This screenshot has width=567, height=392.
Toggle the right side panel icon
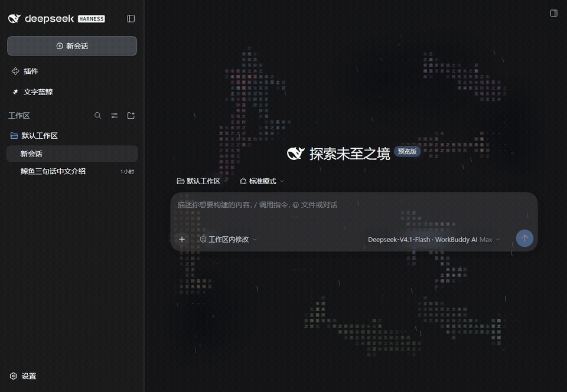click(553, 14)
